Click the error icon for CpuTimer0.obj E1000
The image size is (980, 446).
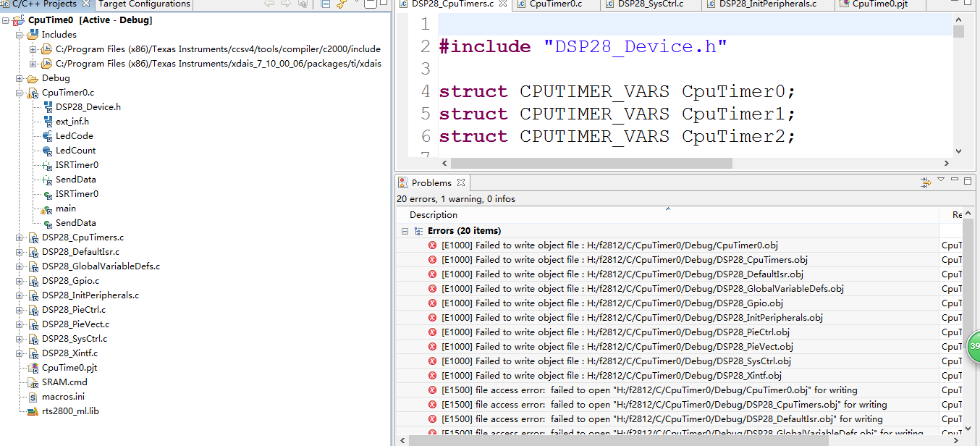433,245
